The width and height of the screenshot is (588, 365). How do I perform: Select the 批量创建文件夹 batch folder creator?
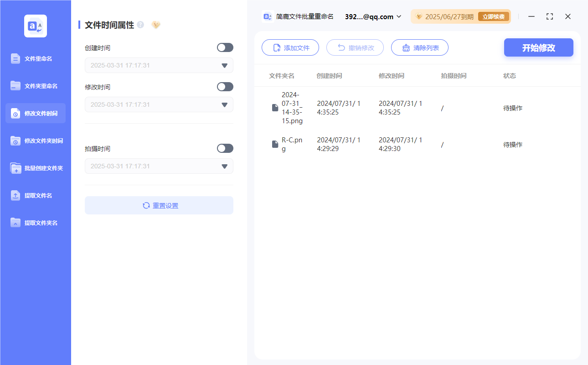tap(35, 168)
